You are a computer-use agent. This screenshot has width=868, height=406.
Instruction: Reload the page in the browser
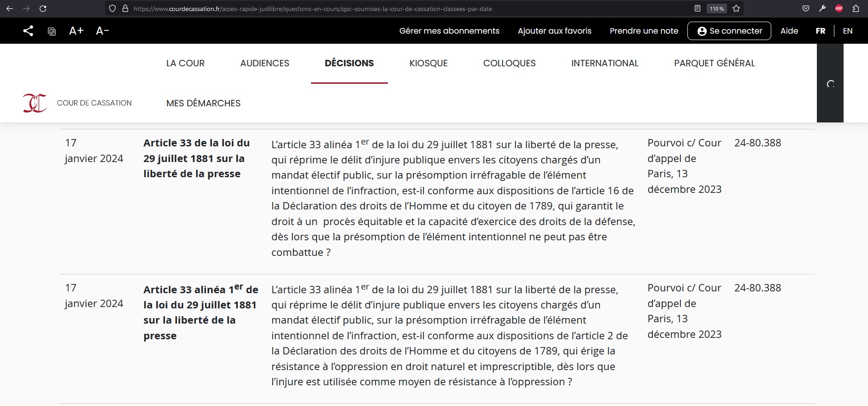pyautogui.click(x=43, y=8)
